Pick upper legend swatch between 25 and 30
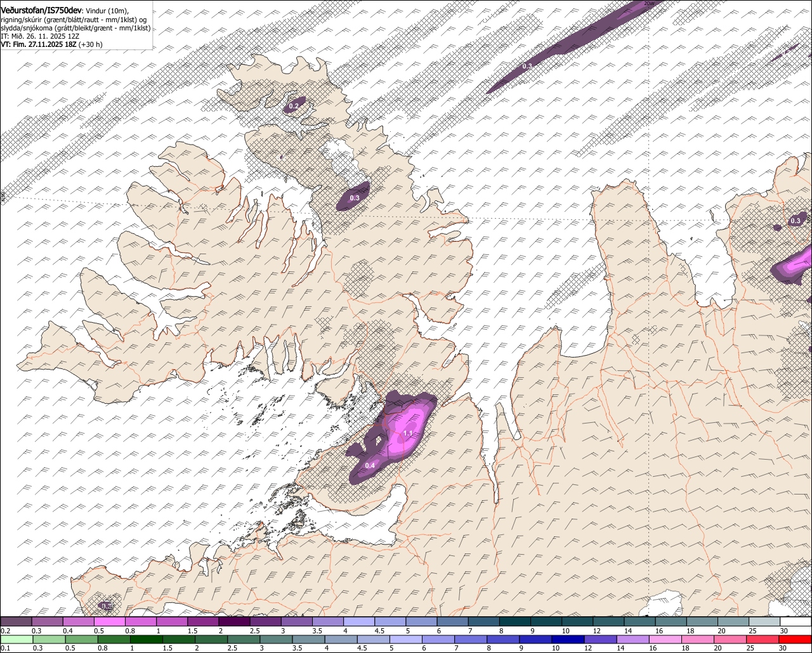The image size is (812, 653). pyautogui.click(x=764, y=621)
